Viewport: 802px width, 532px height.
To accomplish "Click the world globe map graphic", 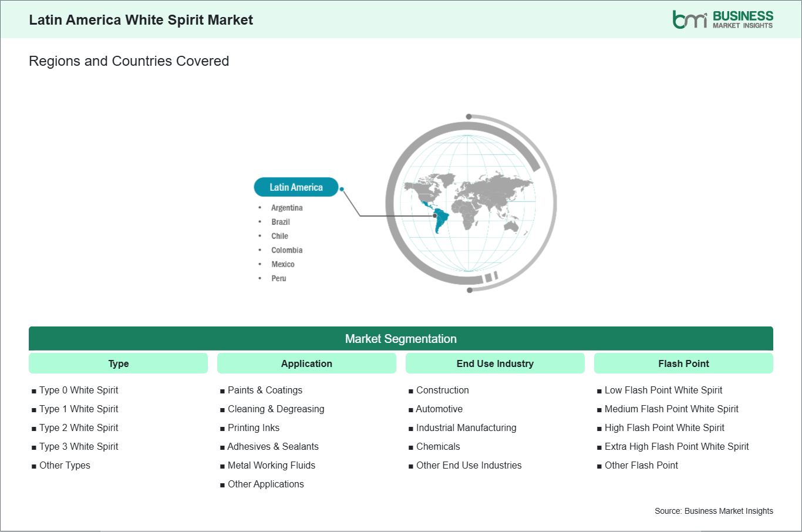I will pos(470,203).
